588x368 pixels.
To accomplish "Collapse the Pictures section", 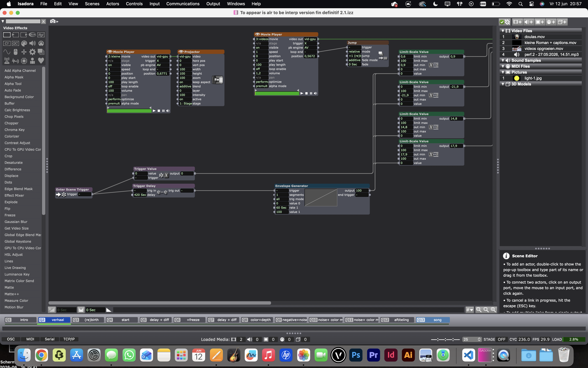I will [x=503, y=72].
